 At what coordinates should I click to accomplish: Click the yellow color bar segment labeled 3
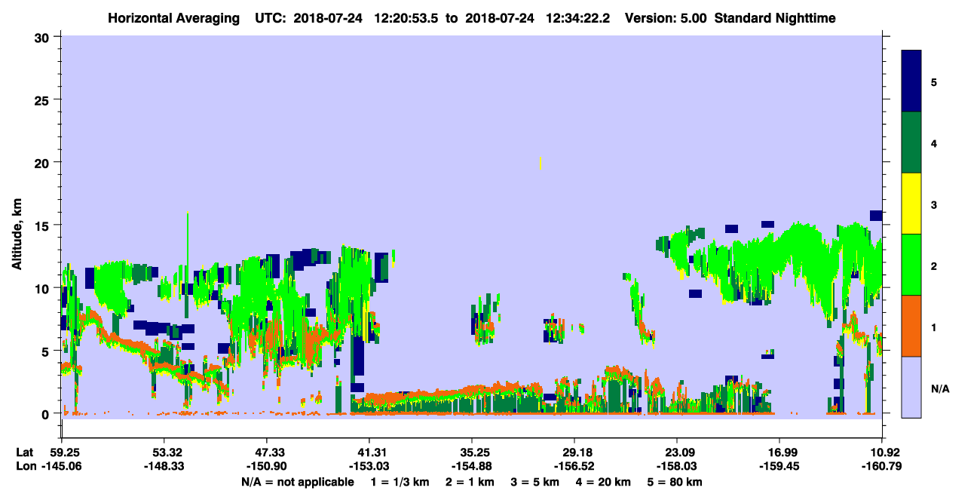pyautogui.click(x=911, y=203)
